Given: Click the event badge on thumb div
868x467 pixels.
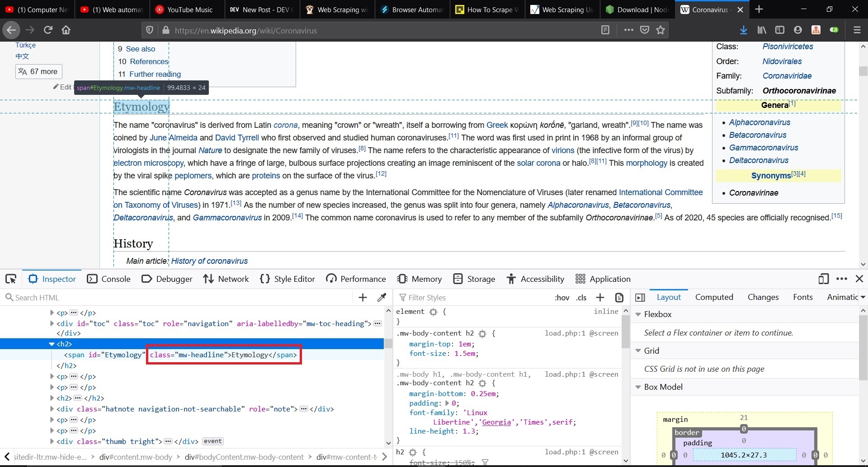Looking at the screenshot, I should pos(212,441).
